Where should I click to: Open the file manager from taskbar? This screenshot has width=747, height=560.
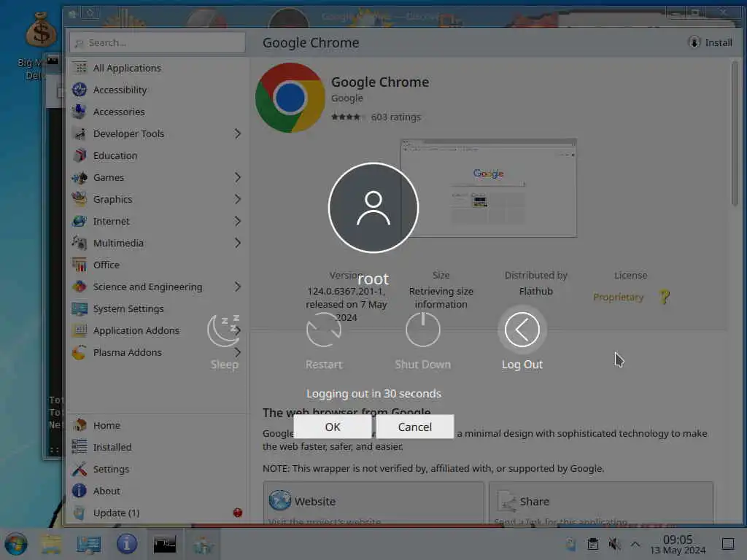pyautogui.click(x=50, y=544)
